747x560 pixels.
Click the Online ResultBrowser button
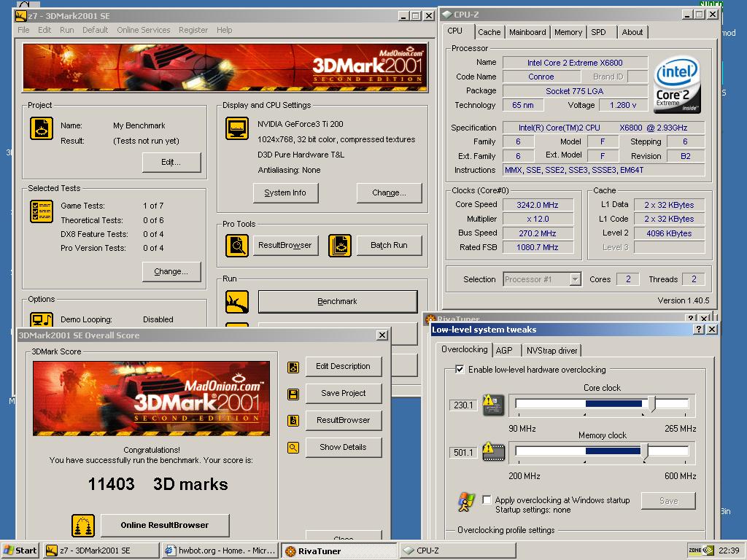165,525
